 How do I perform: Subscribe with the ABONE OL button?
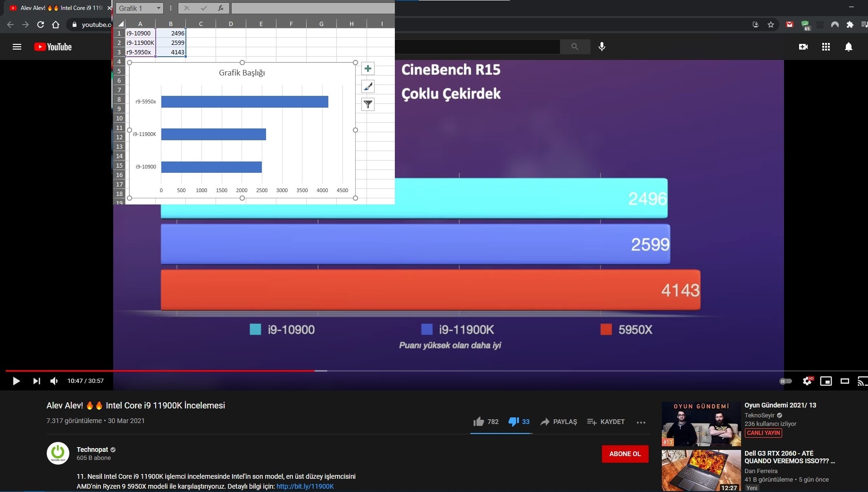pyautogui.click(x=625, y=454)
